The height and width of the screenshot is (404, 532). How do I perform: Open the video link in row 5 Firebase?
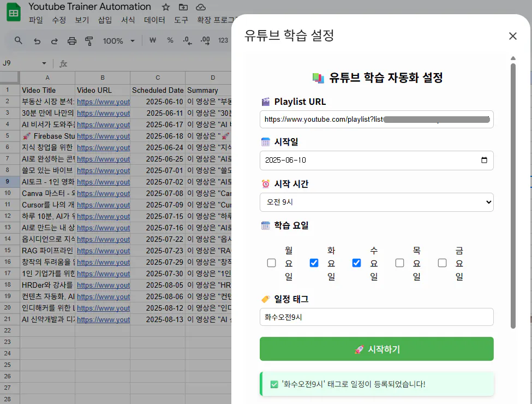(x=103, y=136)
